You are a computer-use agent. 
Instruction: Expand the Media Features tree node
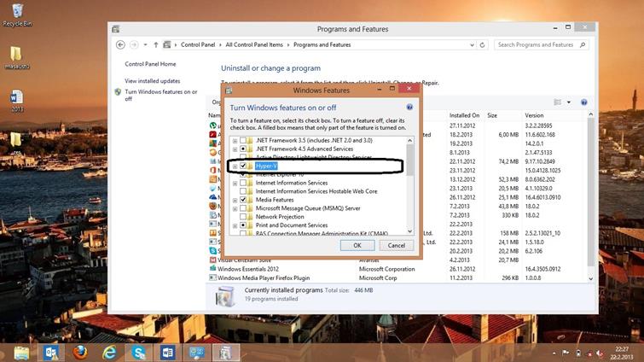pos(235,200)
